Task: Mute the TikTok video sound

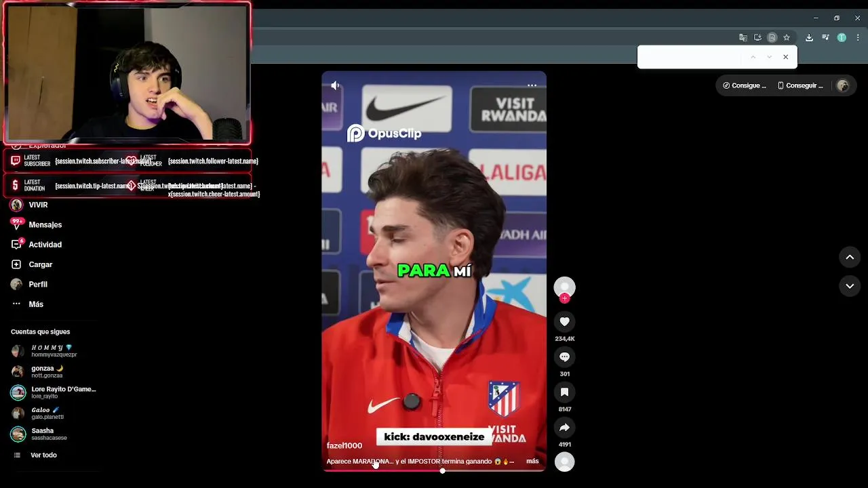Action: point(335,85)
